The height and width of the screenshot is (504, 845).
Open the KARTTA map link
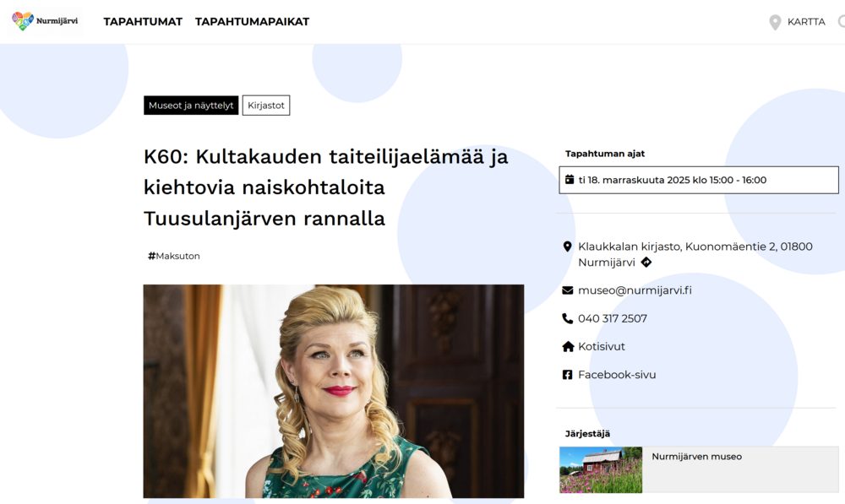pos(805,22)
